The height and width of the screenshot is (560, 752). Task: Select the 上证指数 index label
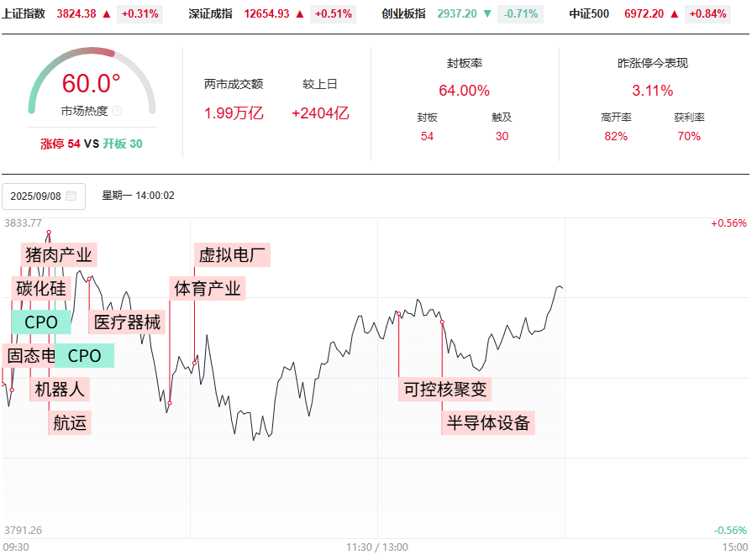24,13
